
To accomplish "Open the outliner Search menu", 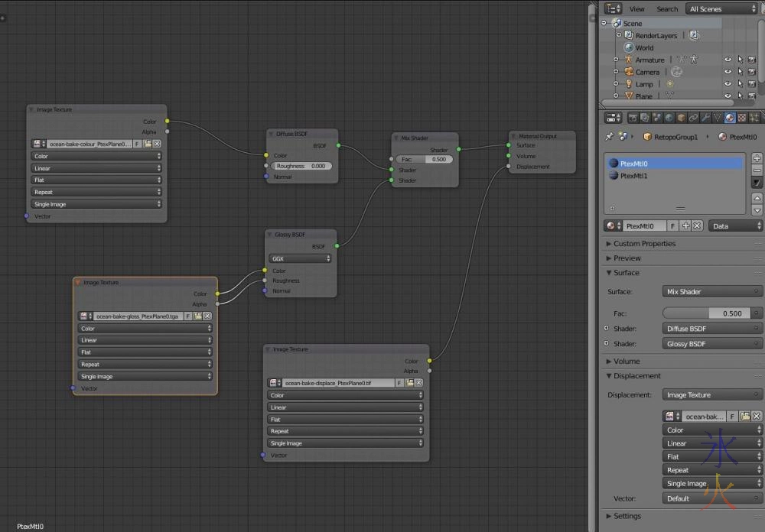I will [666, 9].
